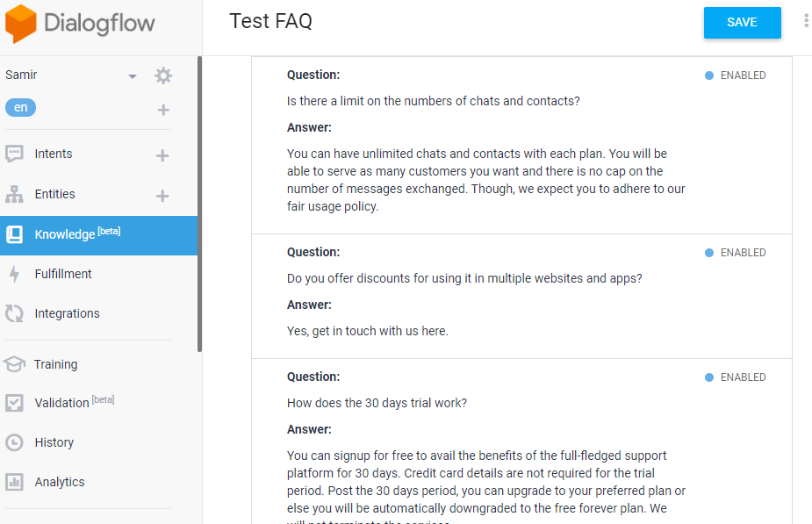Toggle ENABLED status for discounts question
Viewport: 812px width, 524px height.
click(x=735, y=253)
